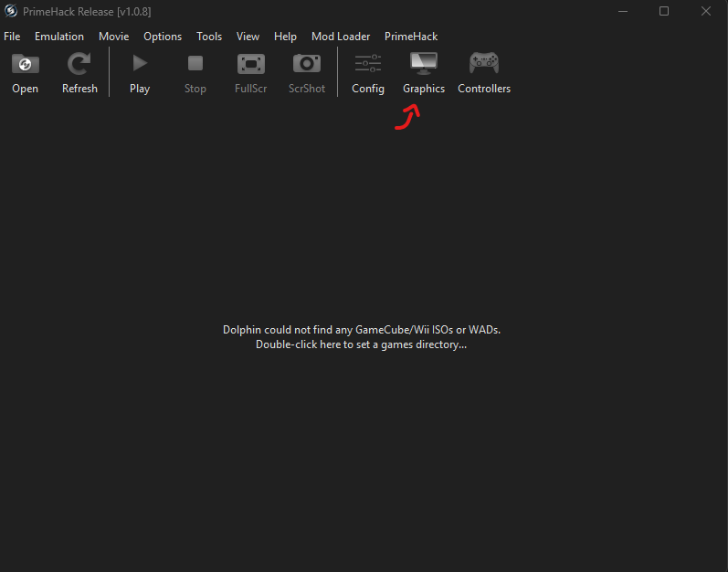Screen dimensions: 728x572
Task: Click the PrimeHack title bar logo
Action: [12, 11]
